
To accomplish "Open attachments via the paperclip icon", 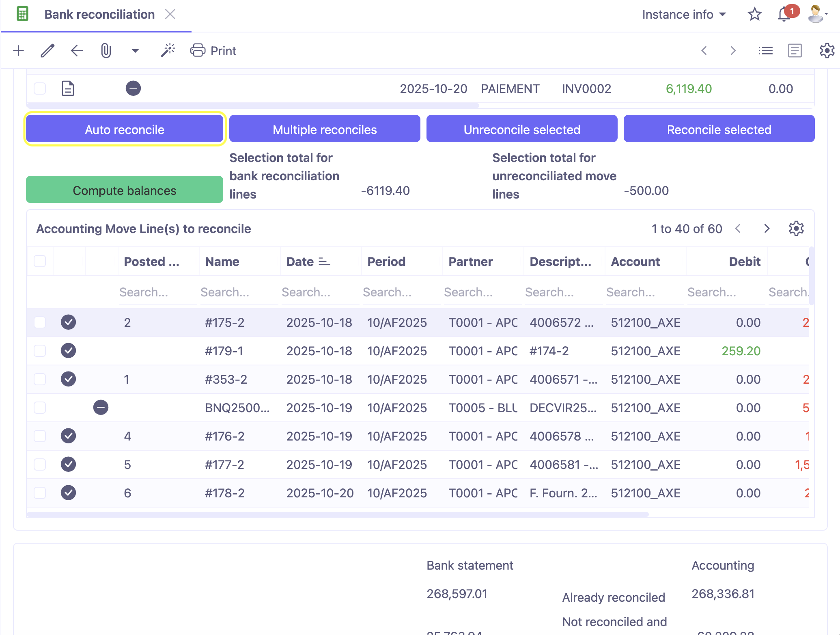I will click(x=106, y=50).
